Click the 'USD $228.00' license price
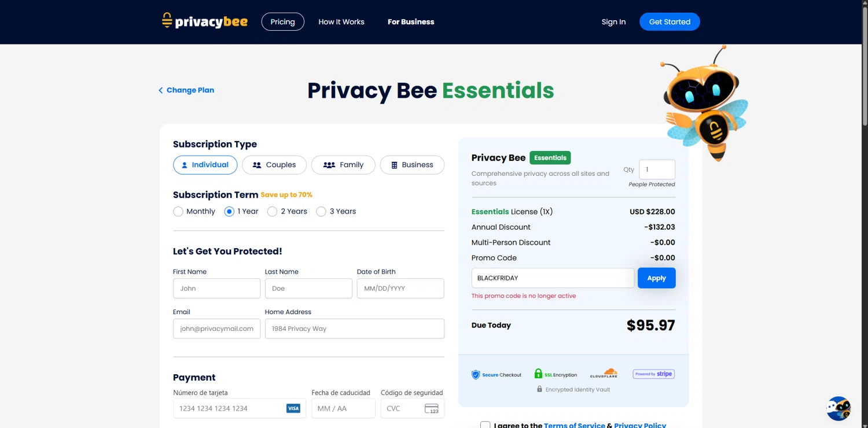Viewport: 868px width, 428px height. (652, 212)
